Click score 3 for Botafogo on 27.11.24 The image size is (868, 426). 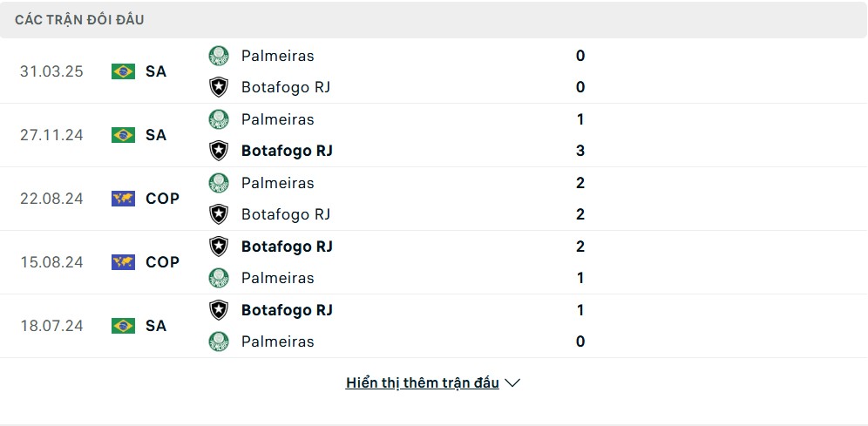point(580,151)
